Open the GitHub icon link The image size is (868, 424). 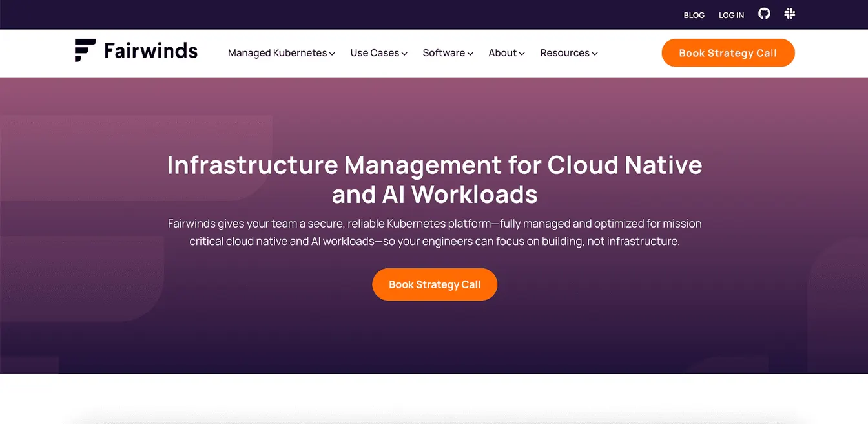coord(764,14)
